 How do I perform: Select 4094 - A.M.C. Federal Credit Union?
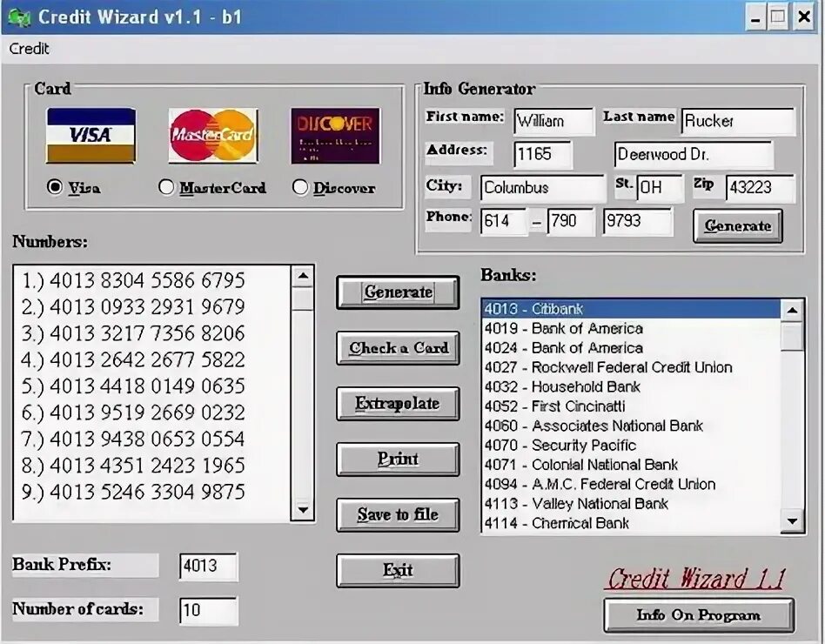(631, 484)
